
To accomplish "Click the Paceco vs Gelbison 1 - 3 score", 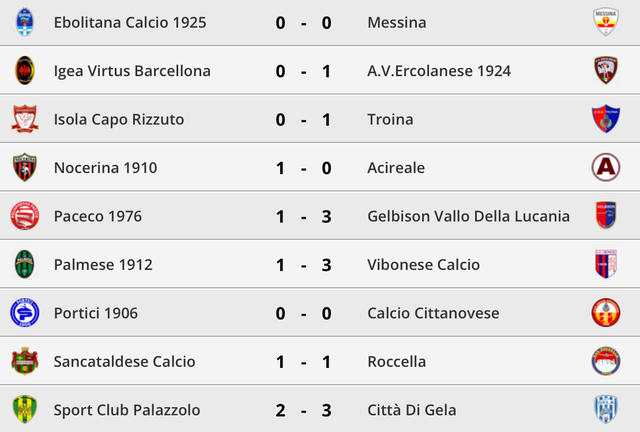I will click(304, 216).
